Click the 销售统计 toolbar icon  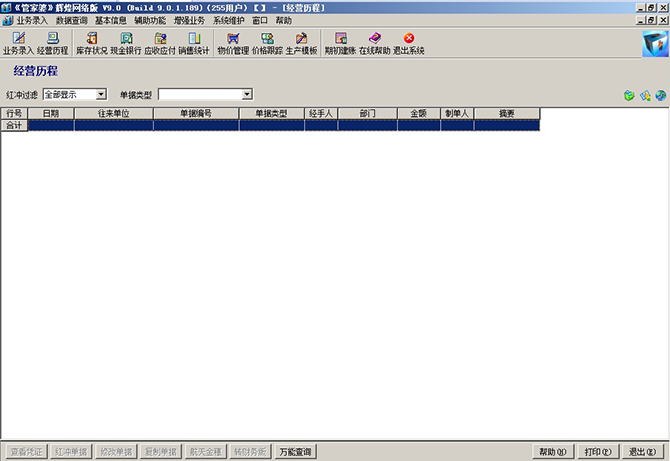pos(194,43)
